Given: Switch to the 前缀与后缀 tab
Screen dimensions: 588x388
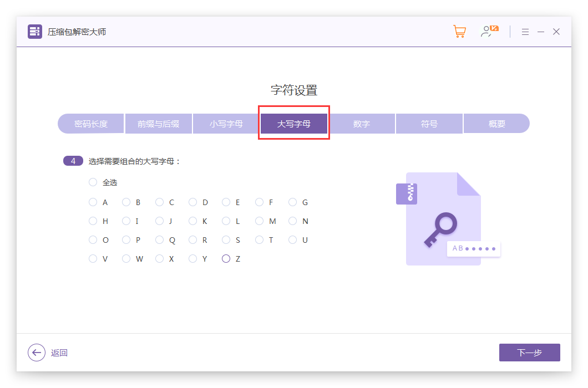Looking at the screenshot, I should tap(159, 124).
